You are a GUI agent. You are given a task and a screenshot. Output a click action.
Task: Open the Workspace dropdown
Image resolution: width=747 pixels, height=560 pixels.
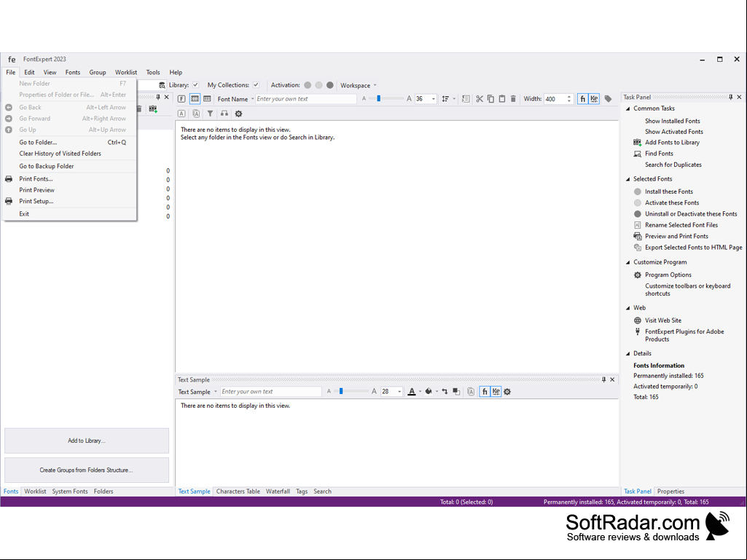click(359, 85)
